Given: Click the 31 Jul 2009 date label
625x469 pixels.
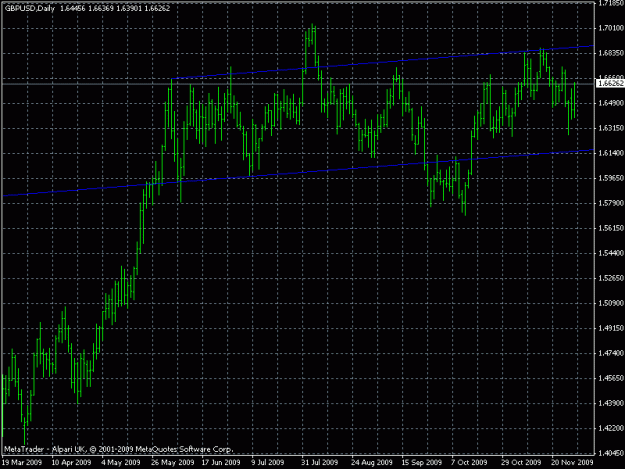Looking at the screenshot, I should coord(319,463).
